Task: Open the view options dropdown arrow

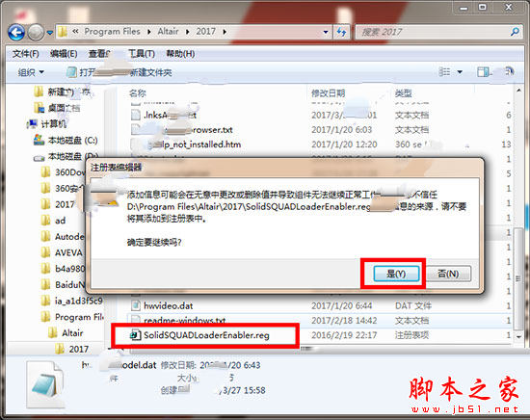Action: click(460, 72)
